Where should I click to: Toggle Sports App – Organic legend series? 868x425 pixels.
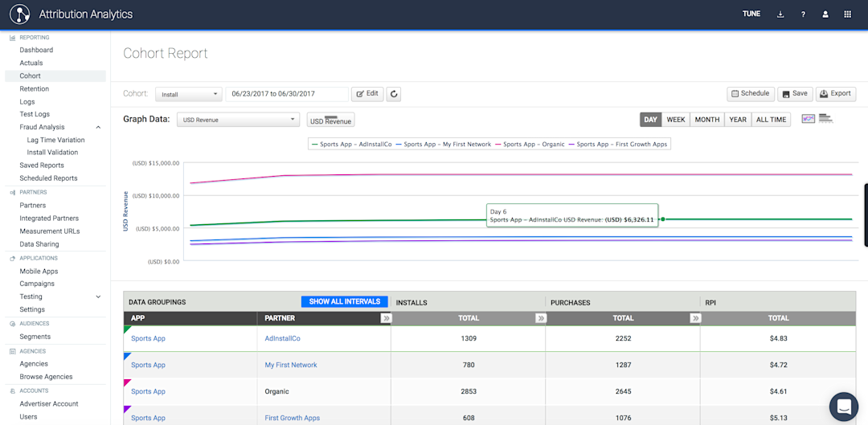530,144
